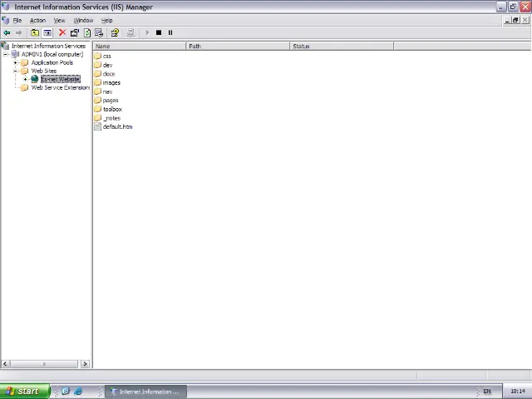Open the Help menu
Screen dimensions: 532x399
click(107, 20)
